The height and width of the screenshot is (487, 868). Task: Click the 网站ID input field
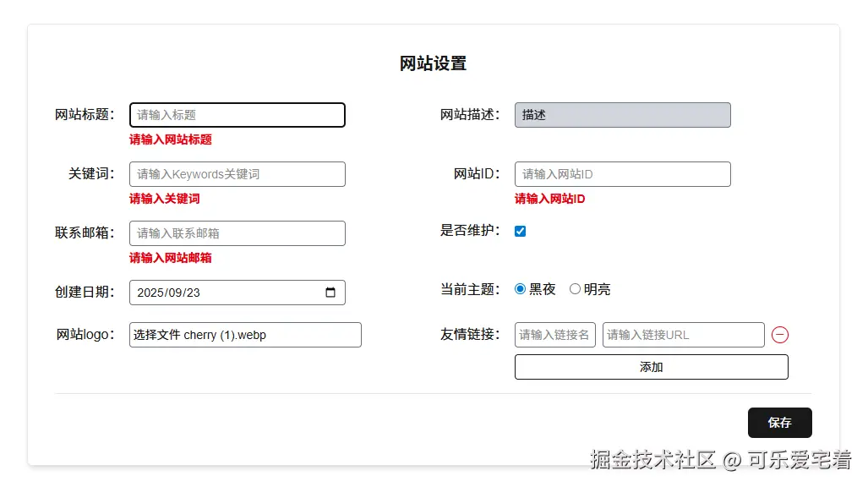tap(622, 174)
